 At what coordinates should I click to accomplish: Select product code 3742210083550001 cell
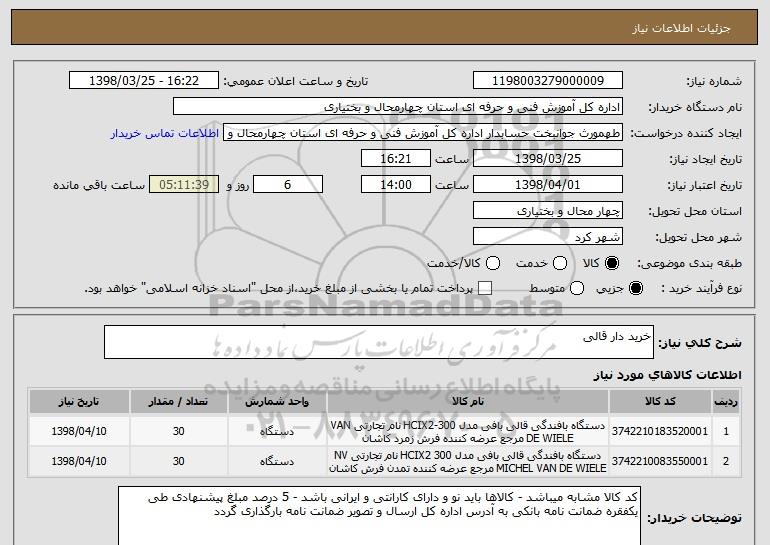(x=660, y=462)
